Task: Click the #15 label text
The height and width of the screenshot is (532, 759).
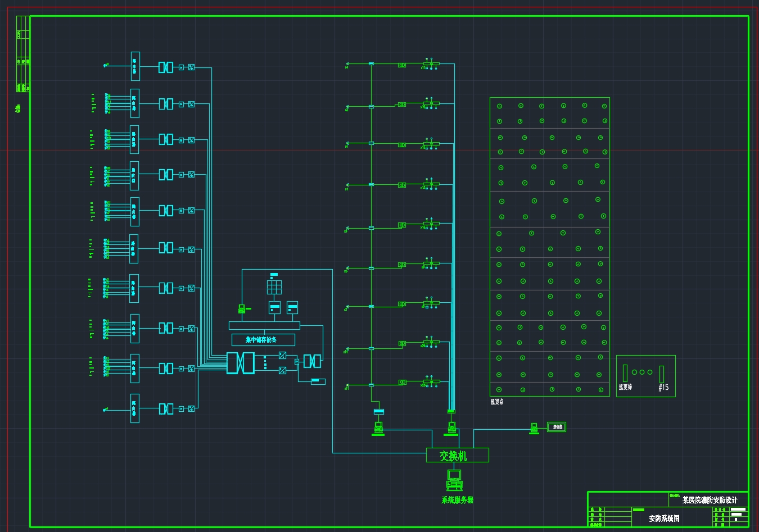Action: tap(663, 387)
